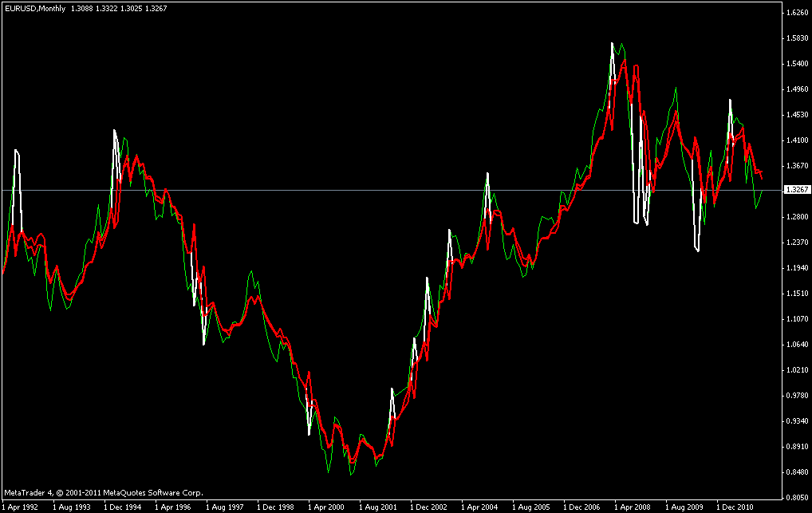Click the 0.8910 price scale label

click(797, 446)
